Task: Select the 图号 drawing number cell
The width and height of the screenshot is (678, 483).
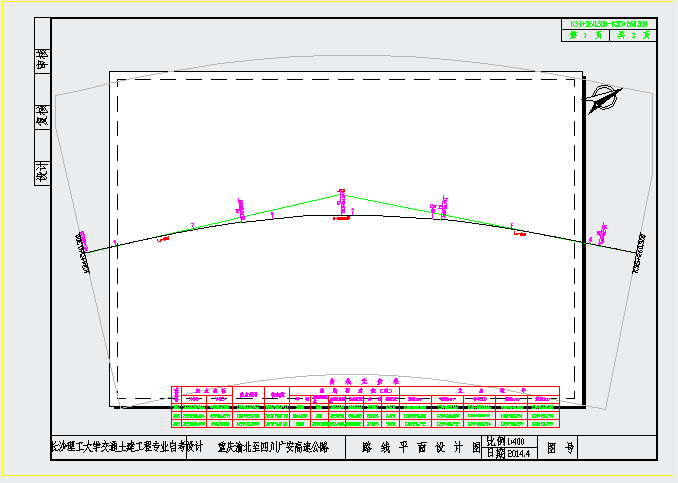Action: (561, 449)
